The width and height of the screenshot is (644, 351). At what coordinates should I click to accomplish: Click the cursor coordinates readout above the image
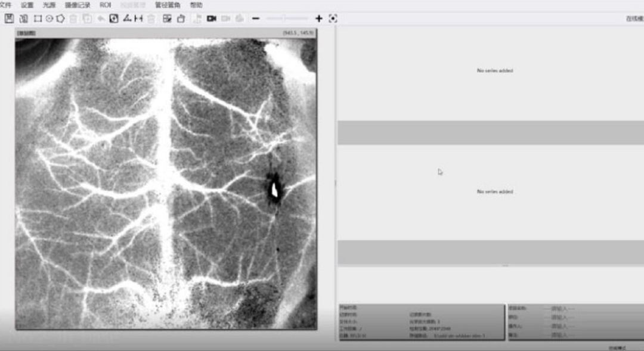click(299, 33)
